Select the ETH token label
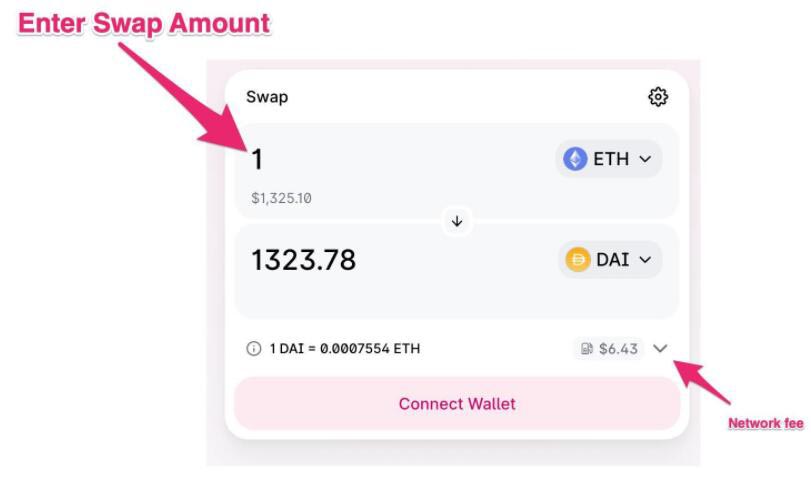The height and width of the screenshot is (495, 811). coord(611,159)
